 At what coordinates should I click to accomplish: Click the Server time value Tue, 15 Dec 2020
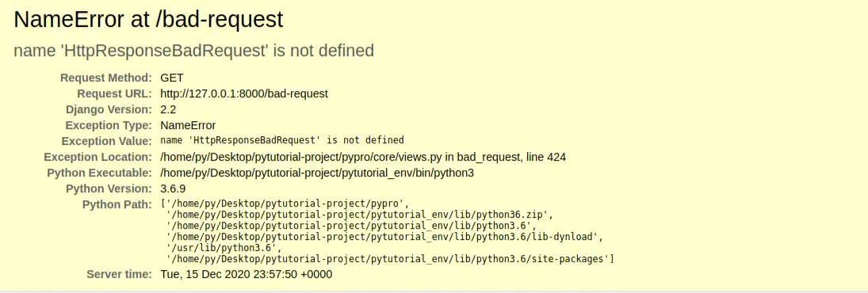247,275
